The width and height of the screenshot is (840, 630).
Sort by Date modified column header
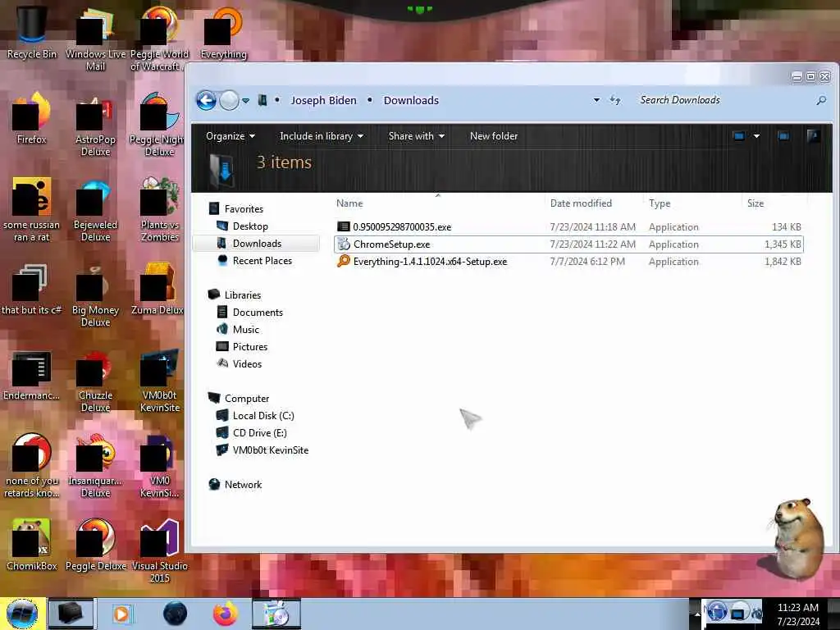coord(594,203)
